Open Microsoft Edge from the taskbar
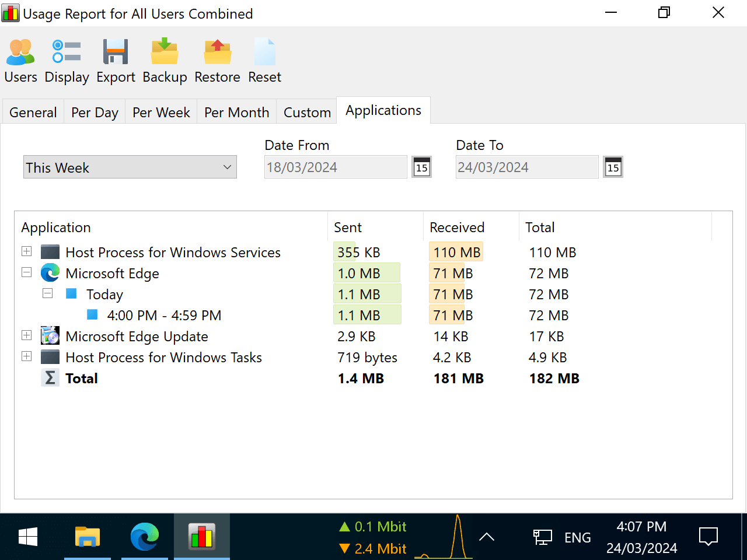 (x=145, y=537)
